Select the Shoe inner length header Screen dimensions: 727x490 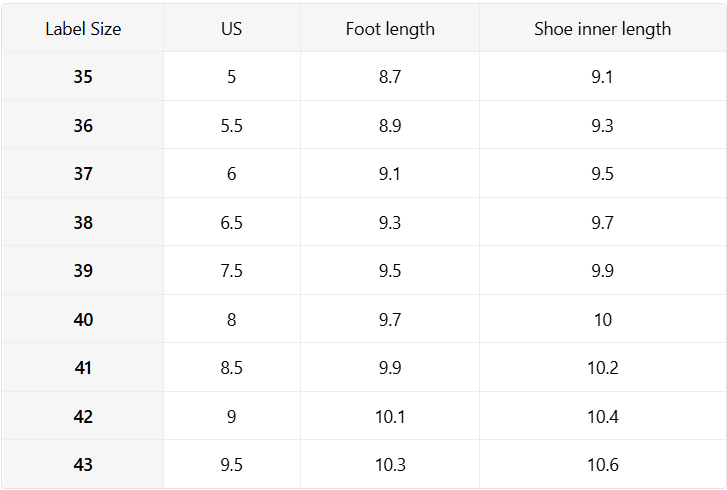(x=602, y=29)
